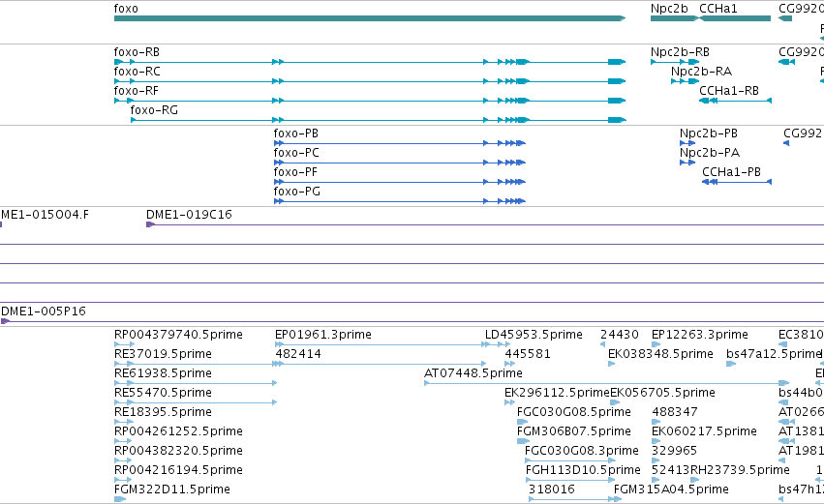Image resolution: width=824 pixels, height=504 pixels.
Task: Click the DME1-019C16 clone line
Action: click(x=484, y=224)
